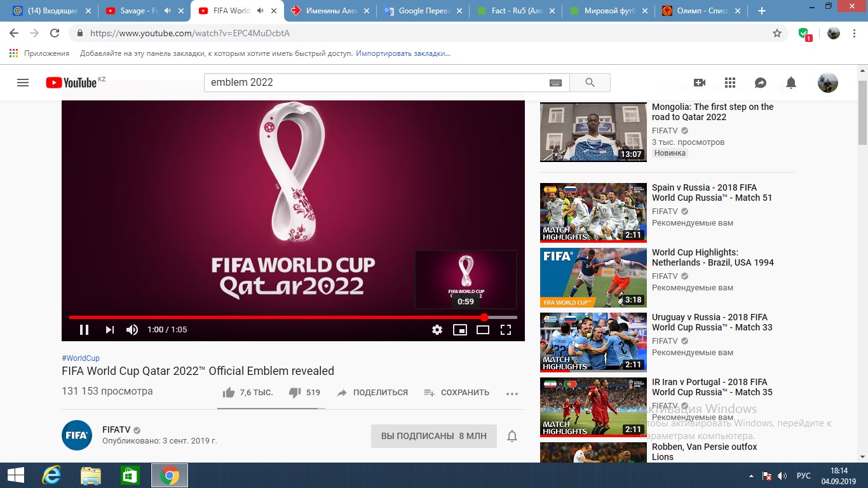
Task: Click the address bar URL
Action: pos(190,33)
